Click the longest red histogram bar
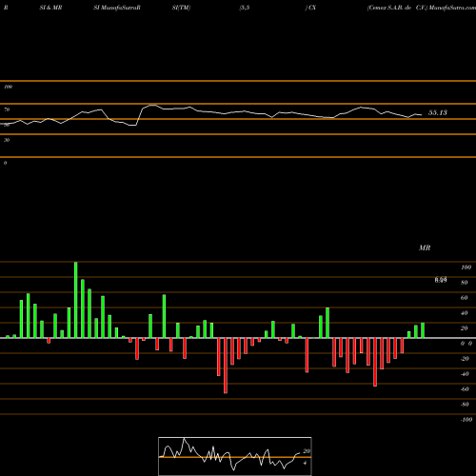 point(226,366)
